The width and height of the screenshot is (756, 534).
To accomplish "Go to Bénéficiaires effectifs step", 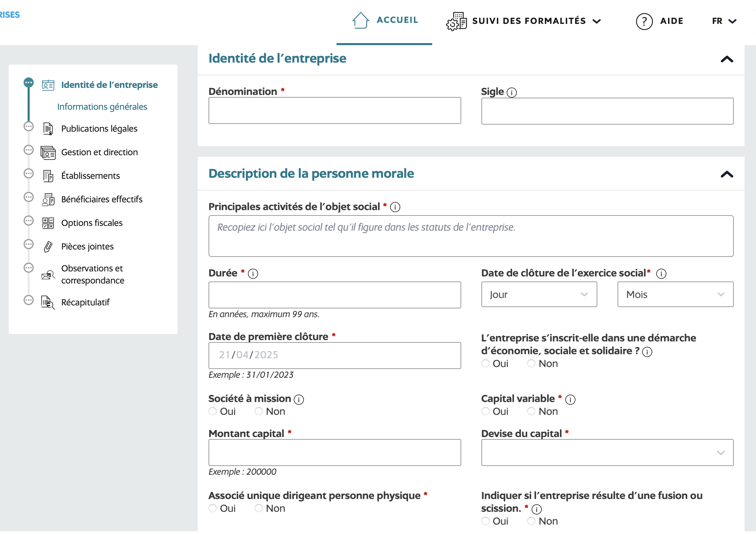I will (x=102, y=199).
